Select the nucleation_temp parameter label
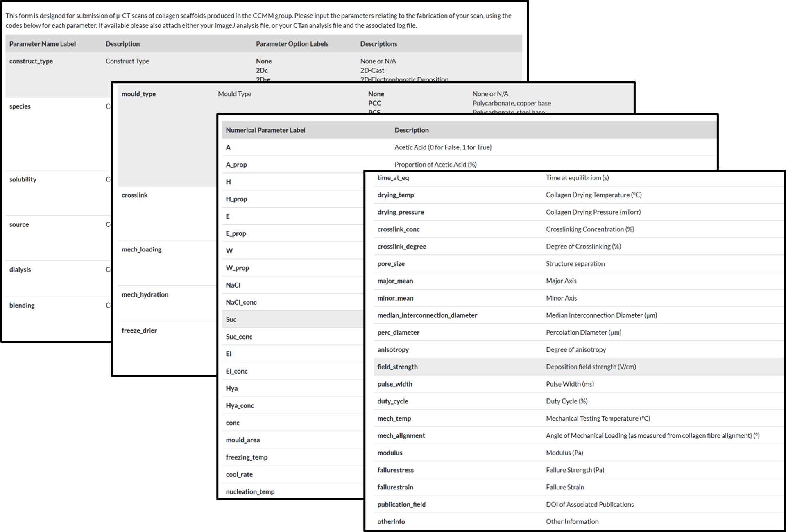Viewport: 786px width, 532px height. [250, 491]
